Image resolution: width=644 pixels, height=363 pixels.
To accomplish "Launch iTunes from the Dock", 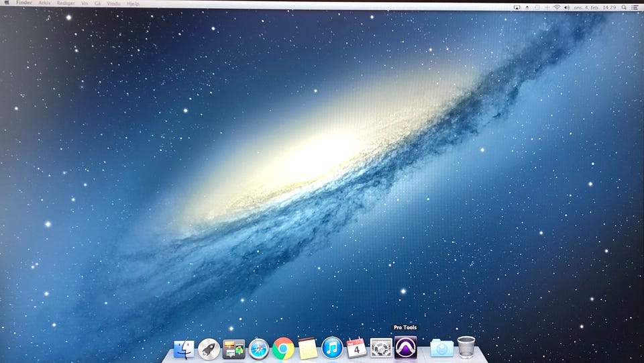I will point(332,348).
